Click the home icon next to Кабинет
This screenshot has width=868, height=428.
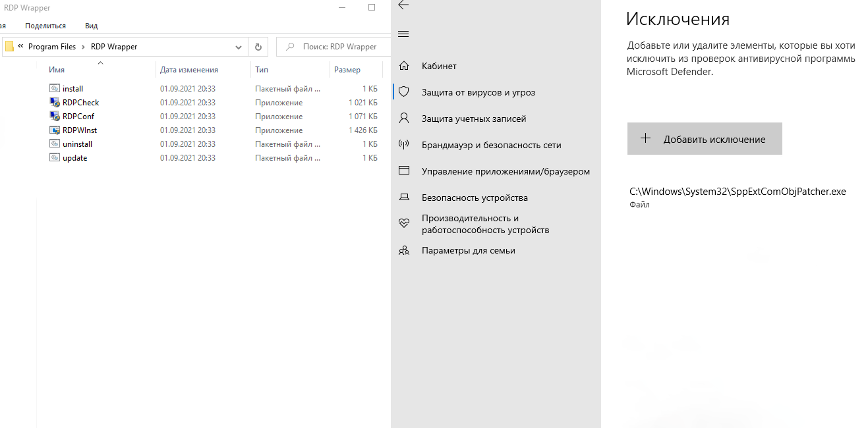coord(404,66)
